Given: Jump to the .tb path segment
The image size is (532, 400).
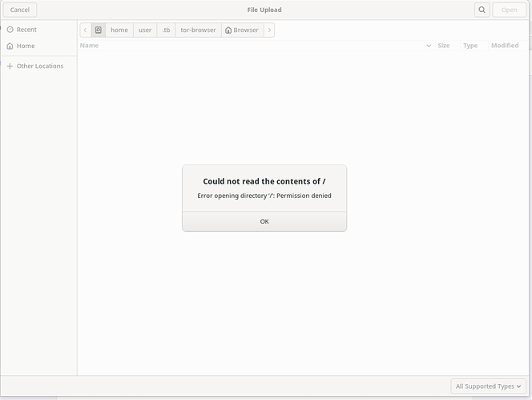Looking at the screenshot, I should 166,30.
